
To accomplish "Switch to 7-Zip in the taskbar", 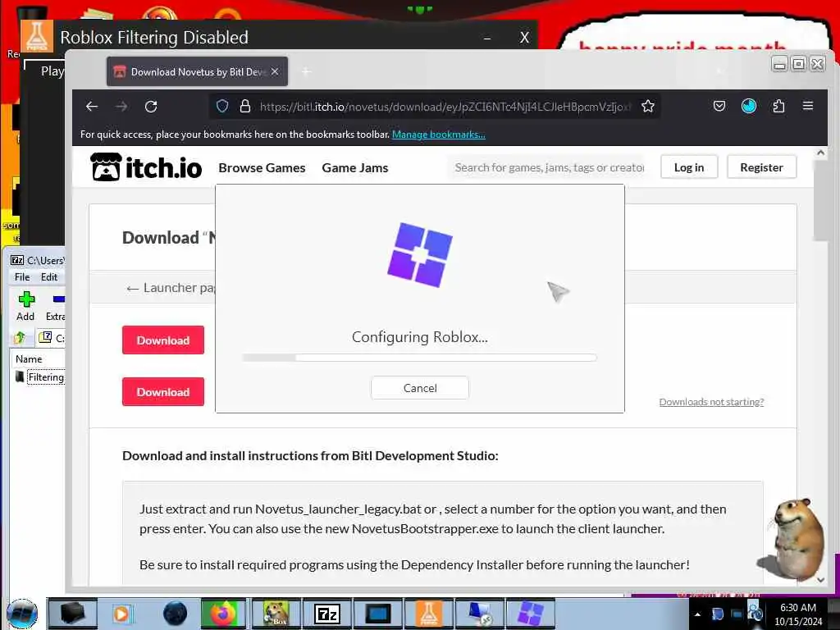I will tap(326, 614).
